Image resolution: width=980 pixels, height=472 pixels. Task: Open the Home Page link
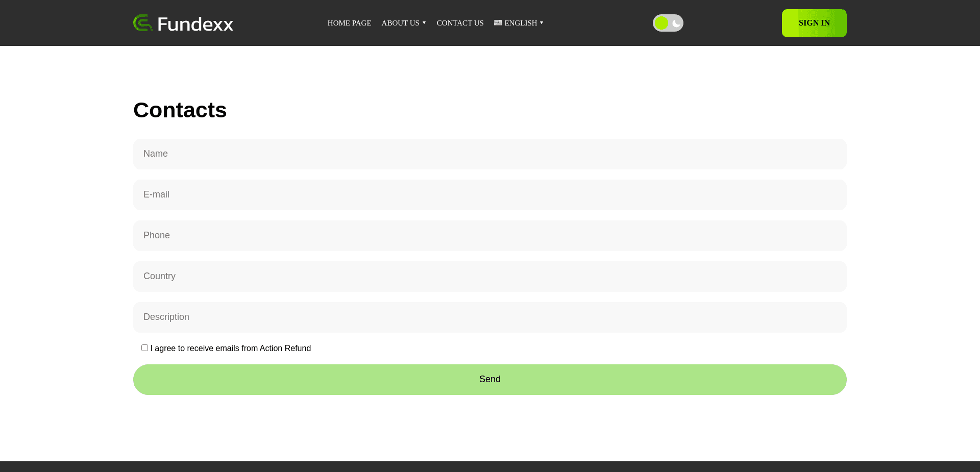(349, 23)
